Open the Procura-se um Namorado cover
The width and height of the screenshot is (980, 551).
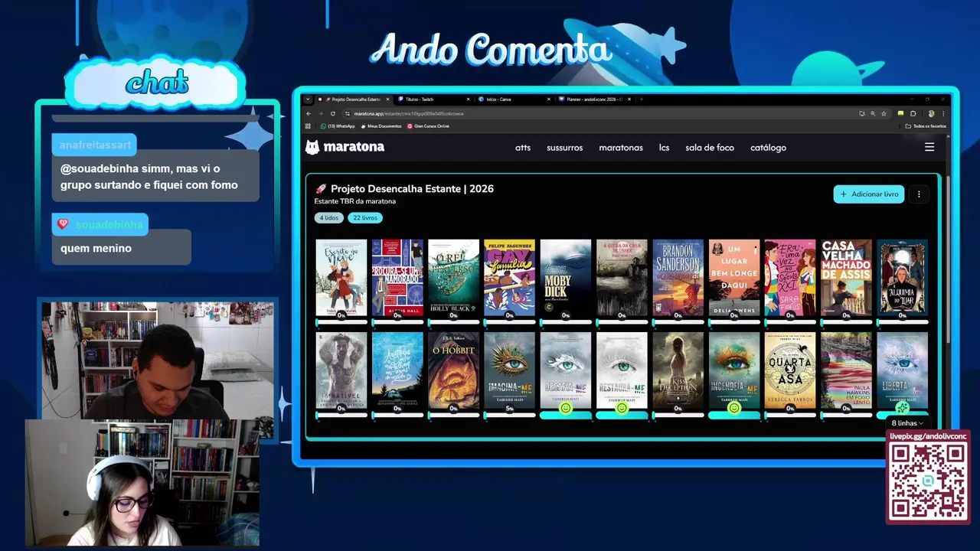pos(397,277)
